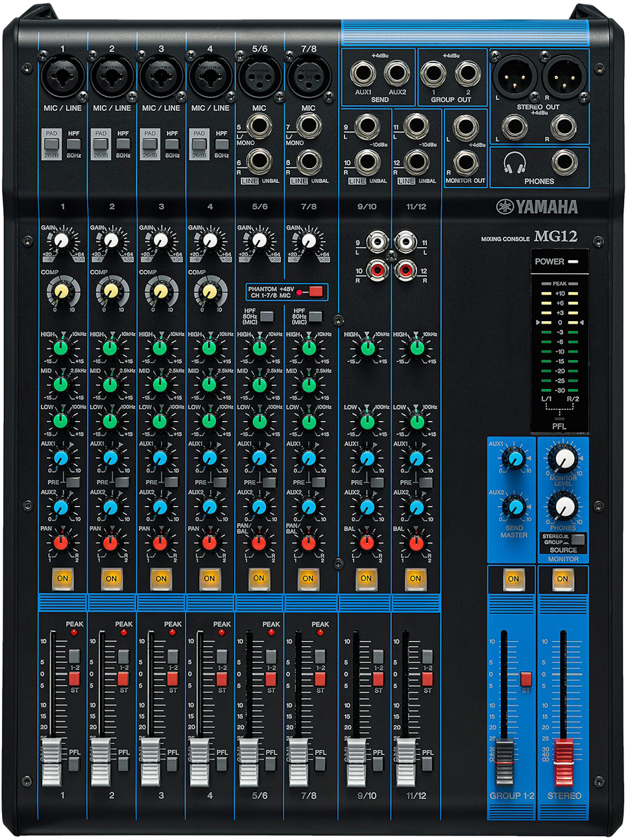
Task: Click the channel 4 COMP knob
Action: pyautogui.click(x=210, y=291)
